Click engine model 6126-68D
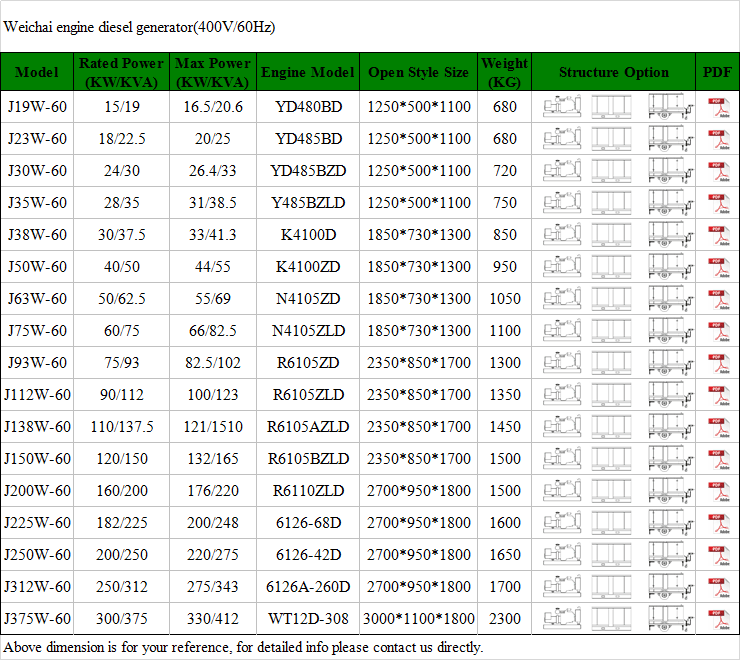Screen dimensions: 742x661 308,522
